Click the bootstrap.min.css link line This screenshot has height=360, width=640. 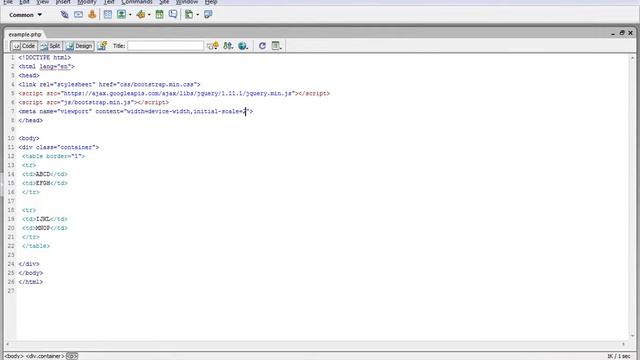coord(109,84)
